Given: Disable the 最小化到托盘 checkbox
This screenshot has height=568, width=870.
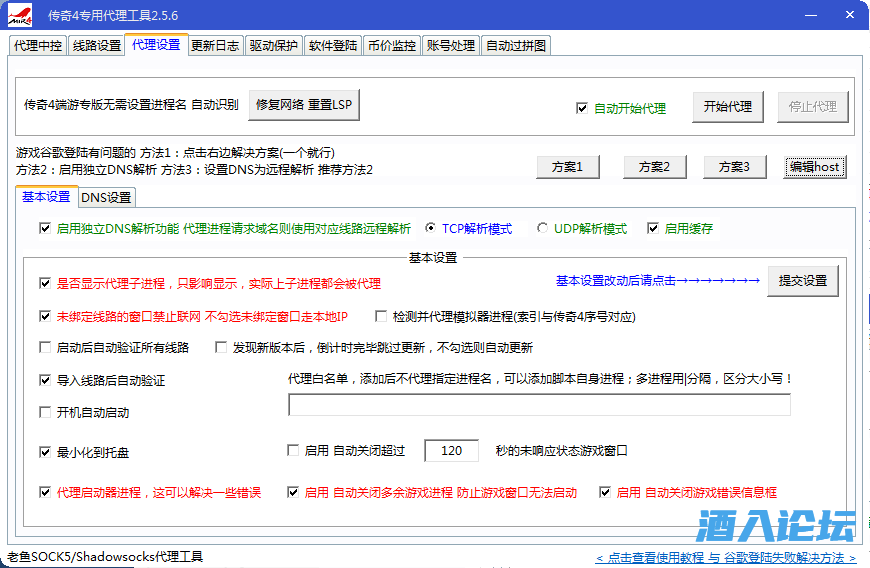Looking at the screenshot, I should pos(45,452).
